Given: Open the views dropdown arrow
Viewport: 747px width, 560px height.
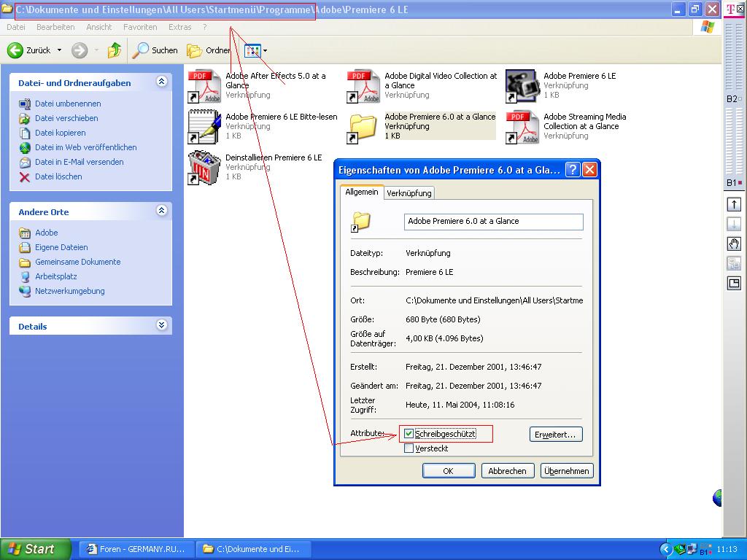Looking at the screenshot, I should coord(265,50).
